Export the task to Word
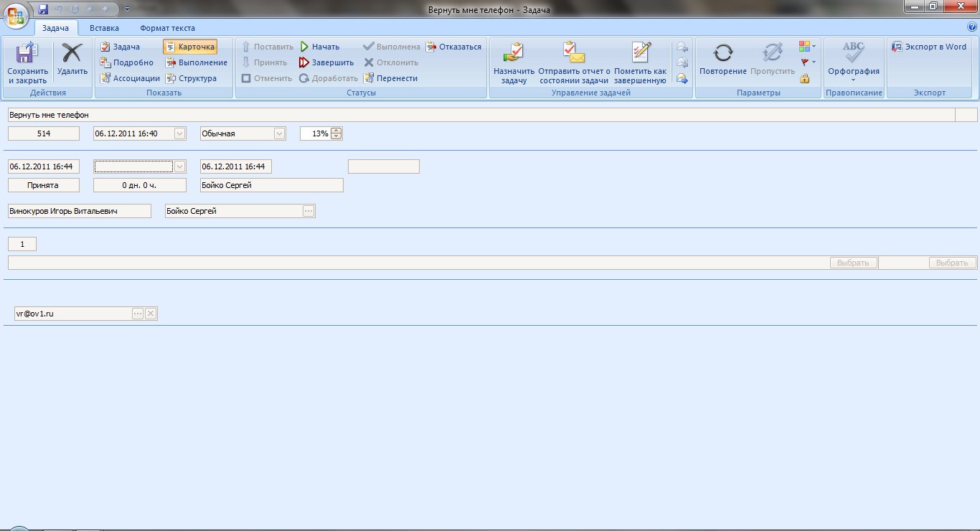The image size is (980, 531). click(929, 47)
